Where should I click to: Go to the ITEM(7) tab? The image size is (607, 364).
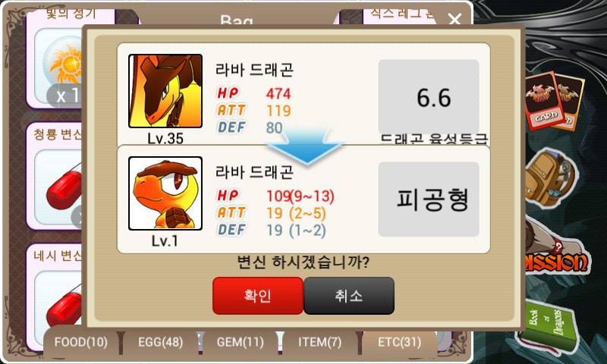click(x=319, y=342)
